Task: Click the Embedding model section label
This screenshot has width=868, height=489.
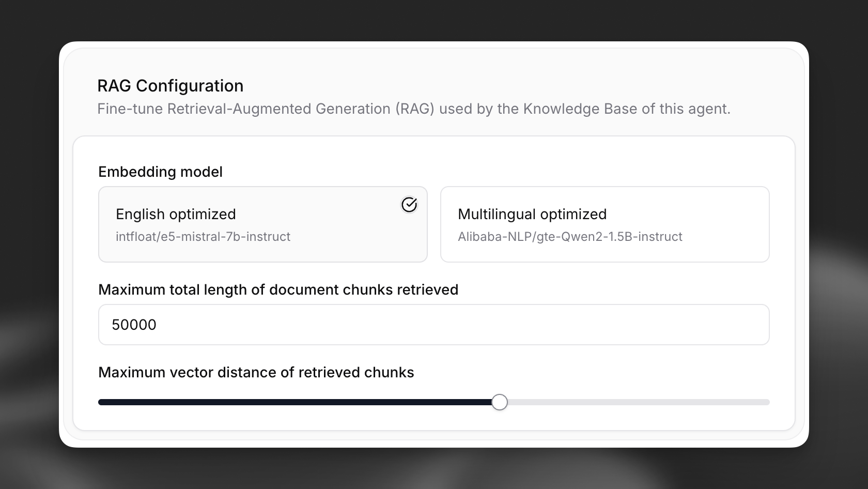Action: (161, 172)
